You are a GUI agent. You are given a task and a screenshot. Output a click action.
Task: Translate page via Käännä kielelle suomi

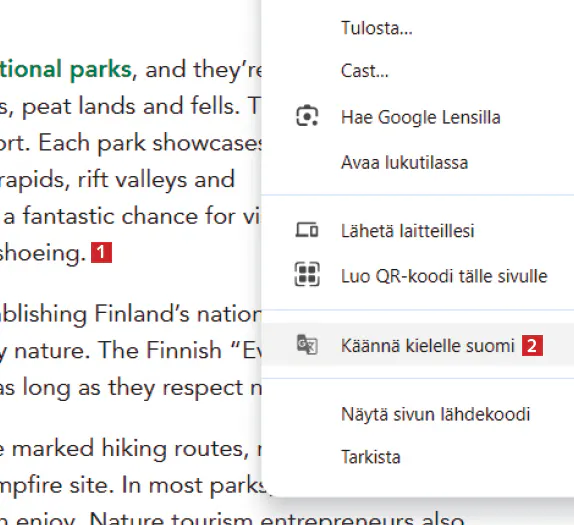click(x=417, y=345)
